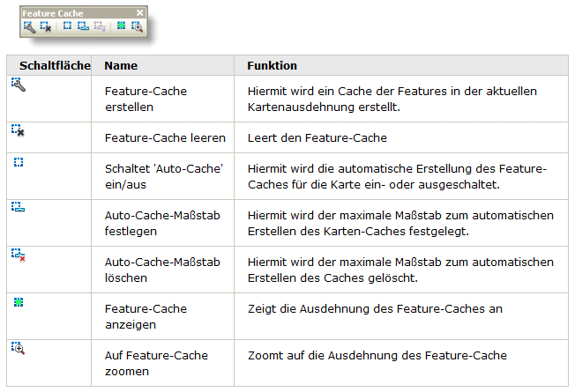Click the 'Schaltfläche' column header
Viewport: 575px width, 392px height.
50,66
